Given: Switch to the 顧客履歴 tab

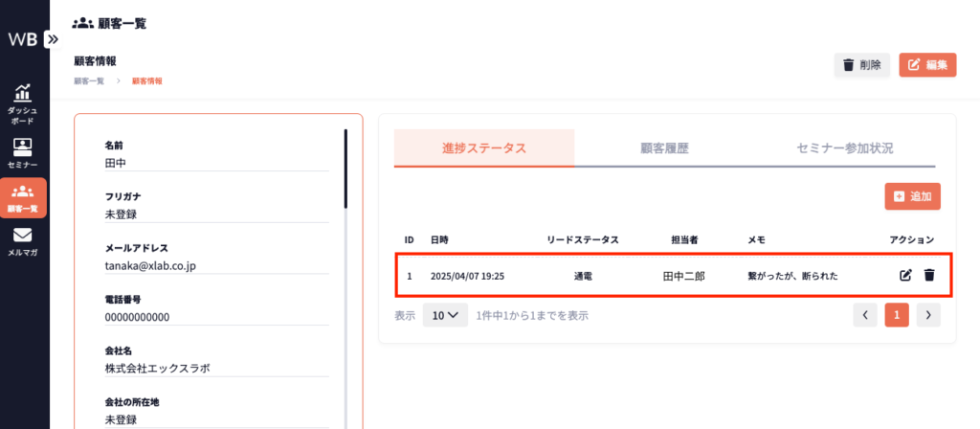Looking at the screenshot, I should (664, 148).
